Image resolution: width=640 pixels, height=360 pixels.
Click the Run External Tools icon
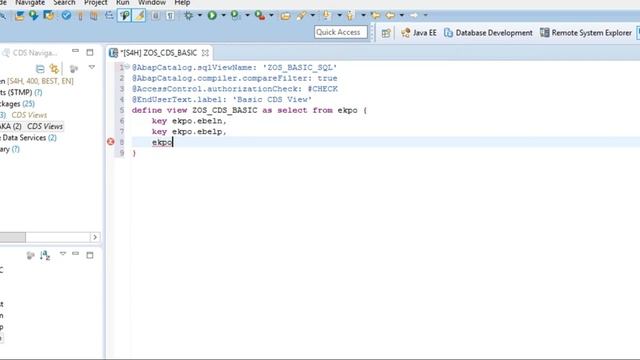click(x=260, y=16)
